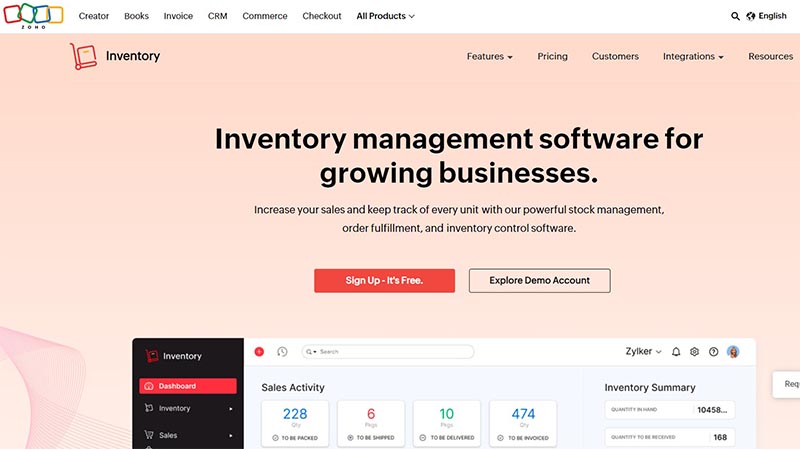Click the Sales cart icon in sidebar
The image size is (800, 450).
tap(149, 435)
